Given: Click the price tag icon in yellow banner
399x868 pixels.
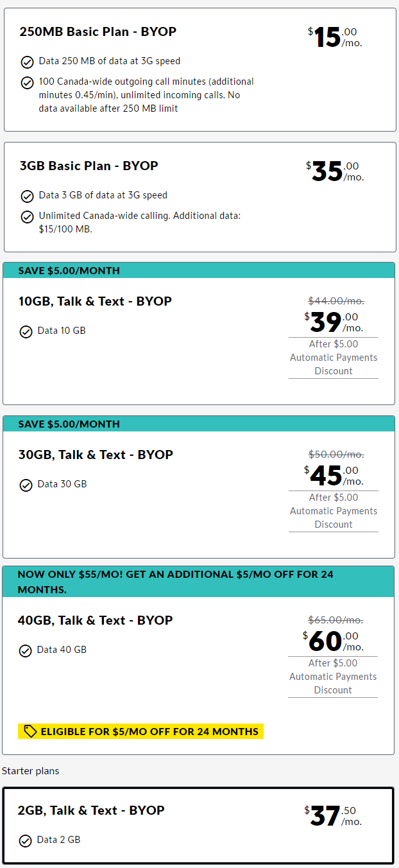Looking at the screenshot, I should coord(30,731).
